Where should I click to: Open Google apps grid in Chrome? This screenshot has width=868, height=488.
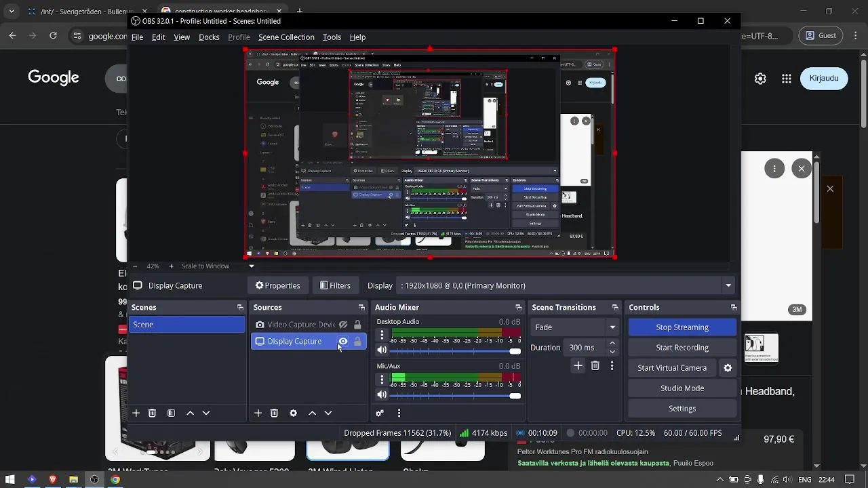pos(787,79)
